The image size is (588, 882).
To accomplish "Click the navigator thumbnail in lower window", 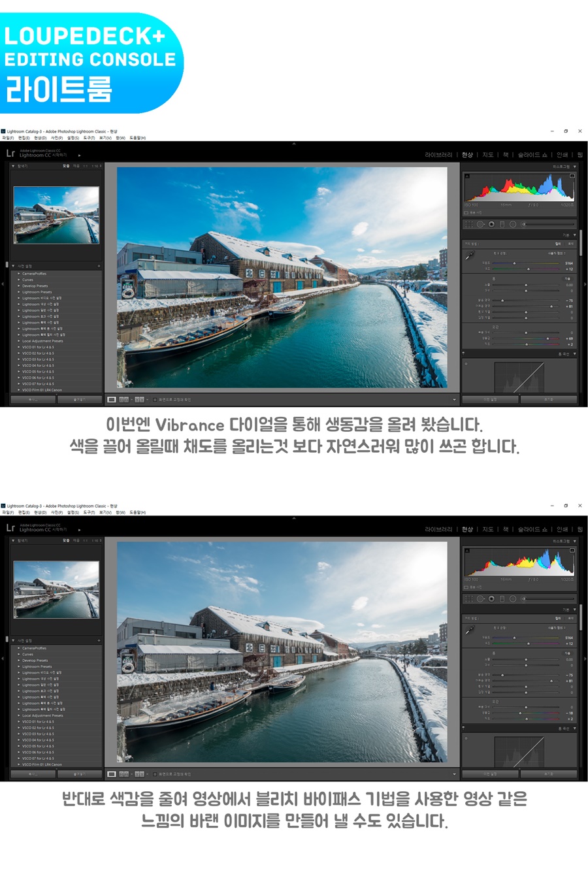I will point(56,589).
